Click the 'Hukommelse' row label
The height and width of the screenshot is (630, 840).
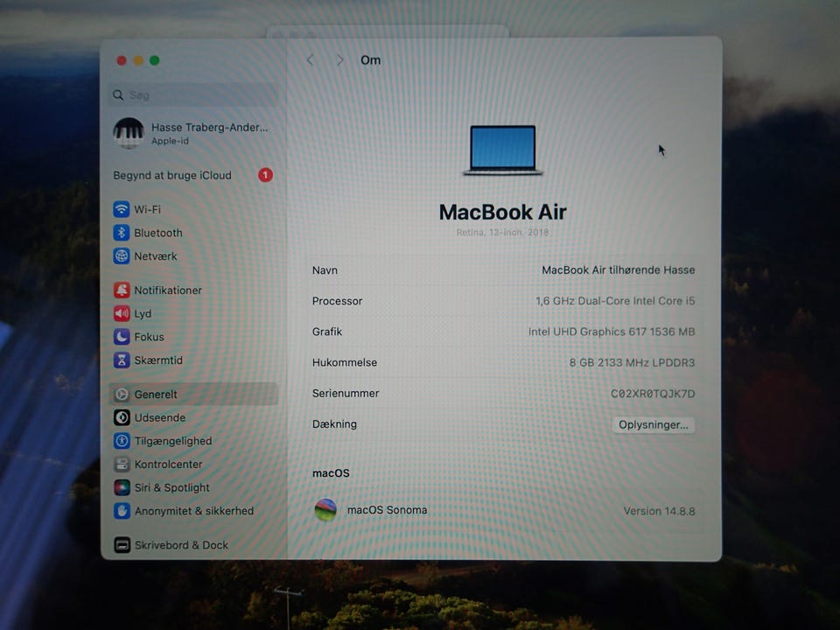coord(345,362)
